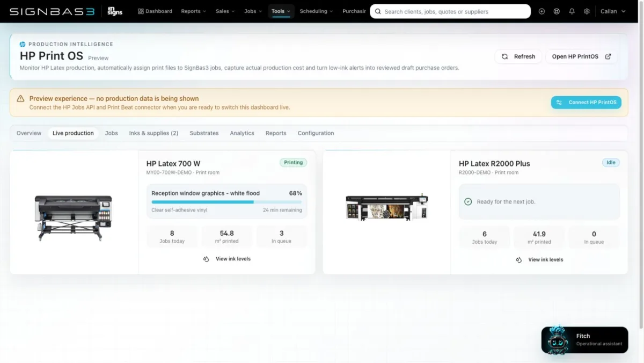The image size is (644, 363).
Task: Click the green check icon beside Ready message
Action: click(x=468, y=202)
